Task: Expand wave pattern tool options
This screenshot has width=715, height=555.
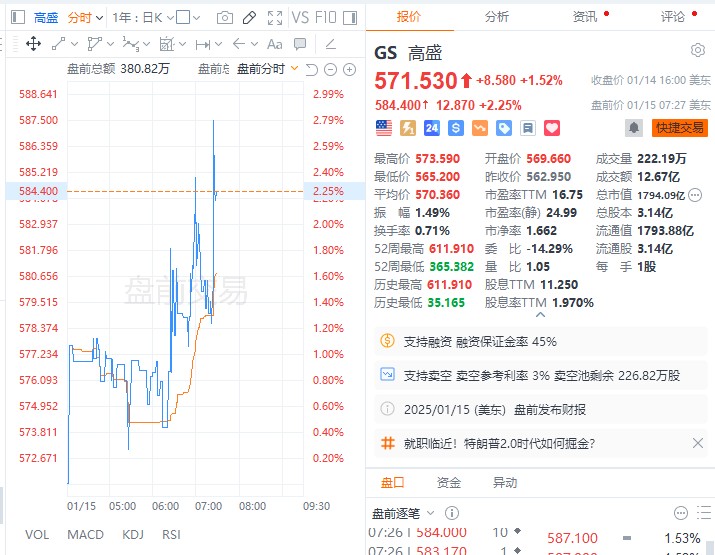Action: pyautogui.click(x=146, y=44)
